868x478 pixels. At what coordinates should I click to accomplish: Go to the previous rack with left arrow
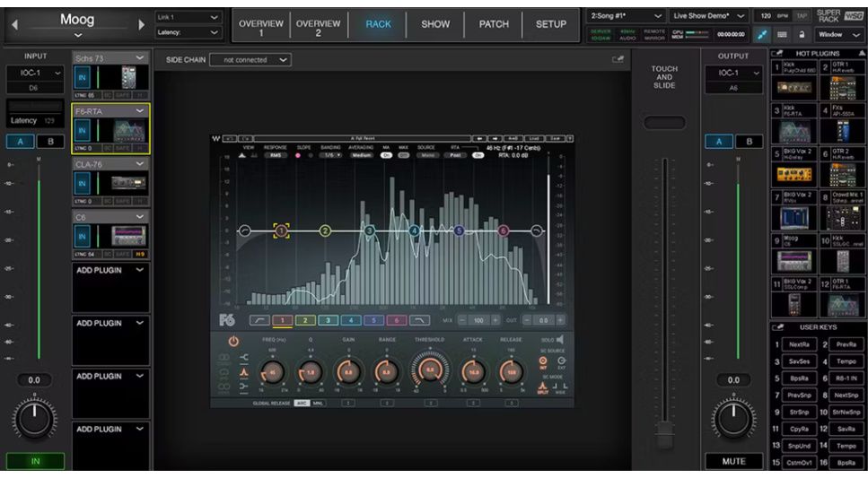pyautogui.click(x=15, y=24)
